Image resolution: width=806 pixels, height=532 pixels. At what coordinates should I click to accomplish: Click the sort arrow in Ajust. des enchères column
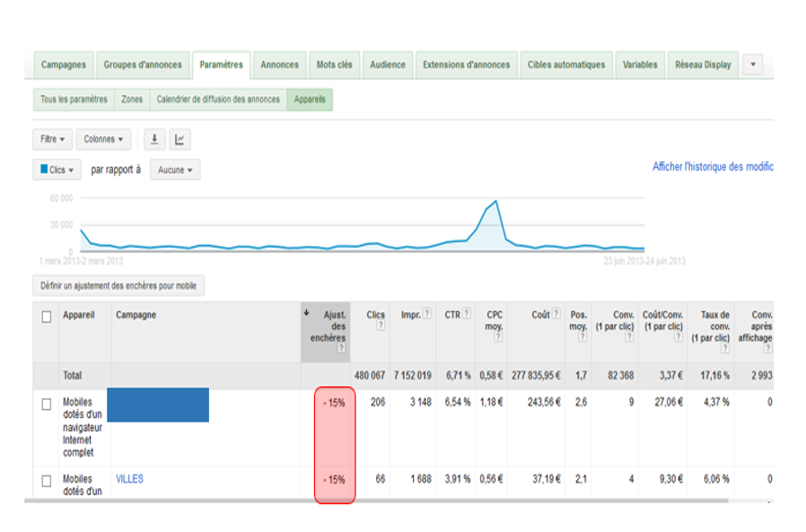coord(306,312)
